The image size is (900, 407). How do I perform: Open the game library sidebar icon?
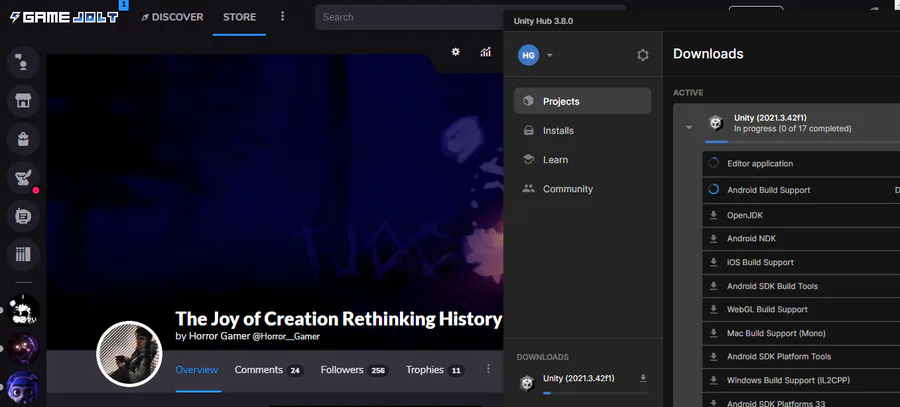pos(23,254)
